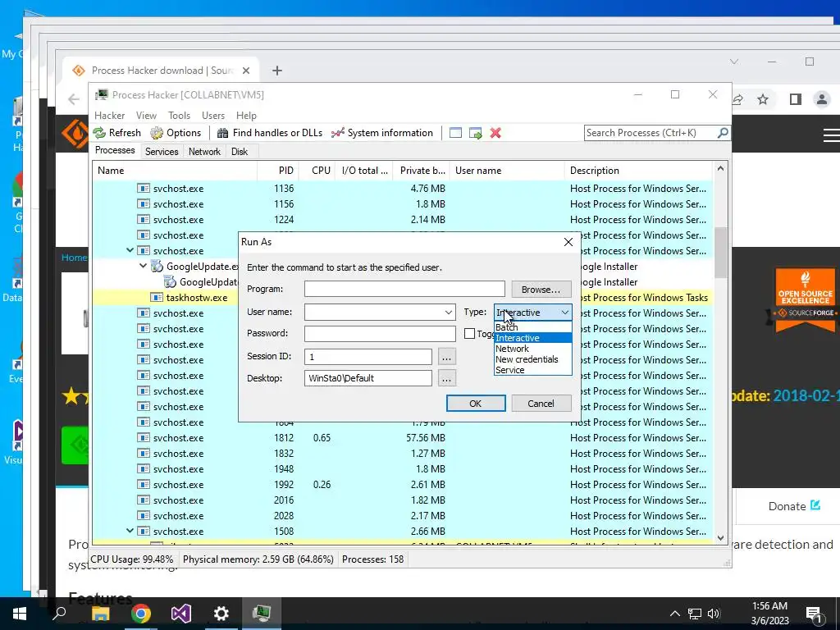Viewport: 840px width, 630px height.
Task: Click the Refresh toolbar icon
Action: [99, 133]
